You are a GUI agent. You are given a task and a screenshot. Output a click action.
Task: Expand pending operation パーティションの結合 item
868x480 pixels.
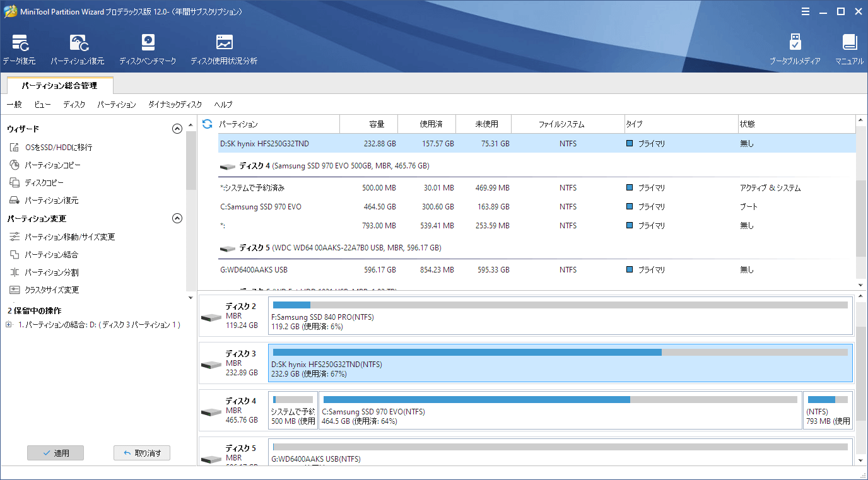point(9,325)
